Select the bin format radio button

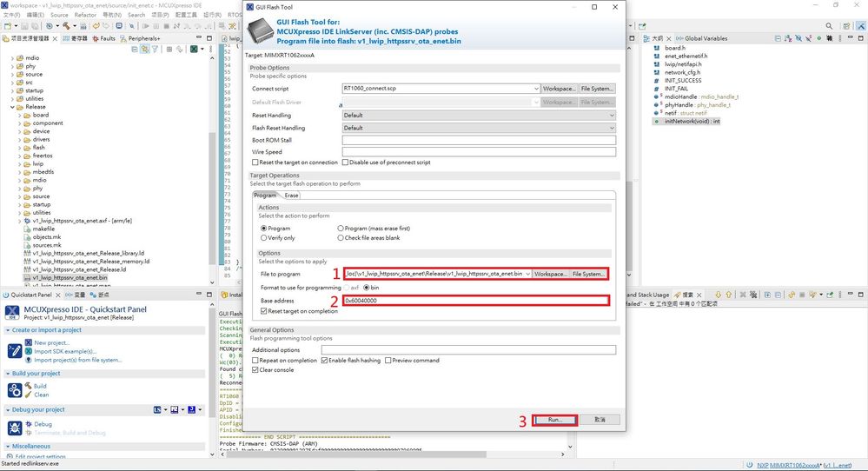pos(367,288)
